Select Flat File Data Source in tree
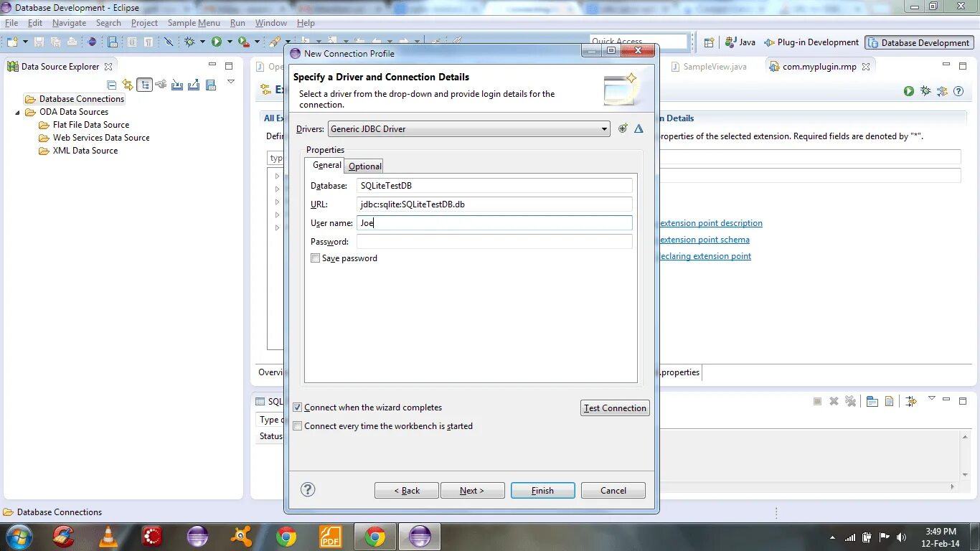The image size is (980, 551). point(90,125)
